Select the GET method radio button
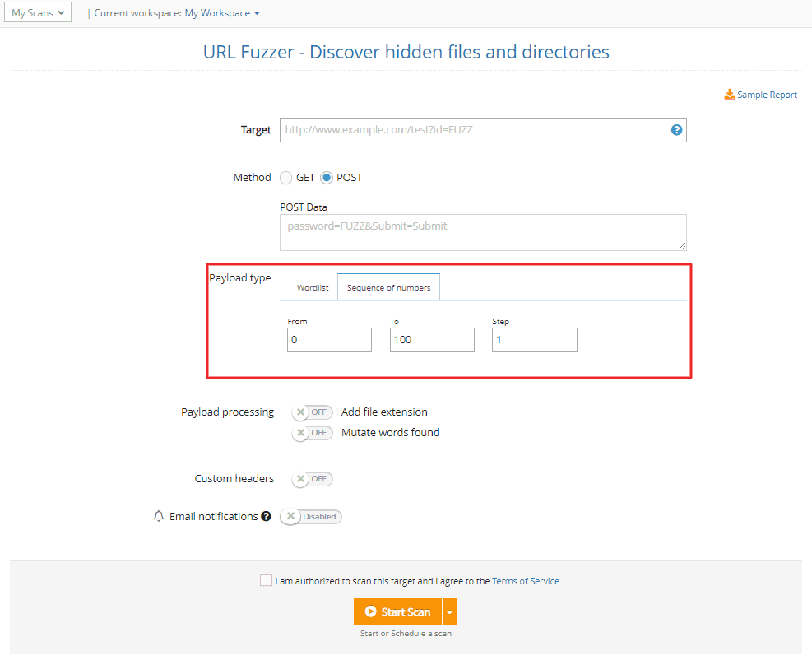This screenshot has width=812, height=665. click(x=285, y=177)
